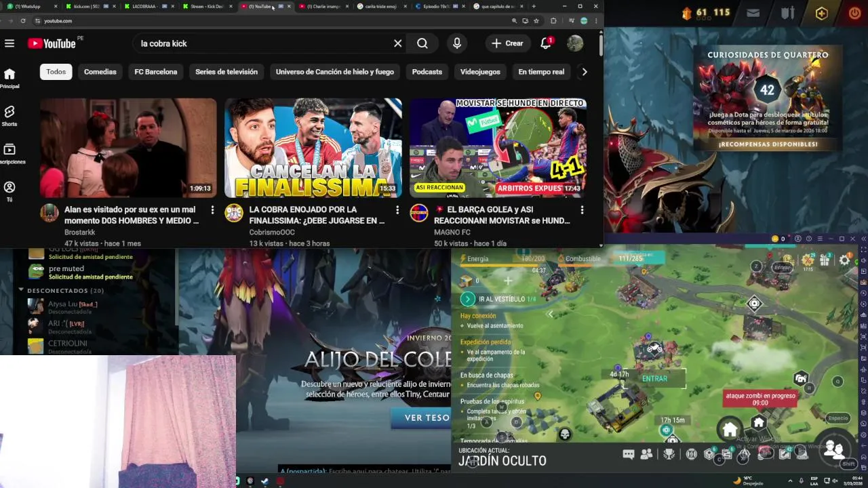Screen dimensions: 868x488
Task: Switch to the Stream - Kick Dashboard tab
Action: pyautogui.click(x=208, y=6)
